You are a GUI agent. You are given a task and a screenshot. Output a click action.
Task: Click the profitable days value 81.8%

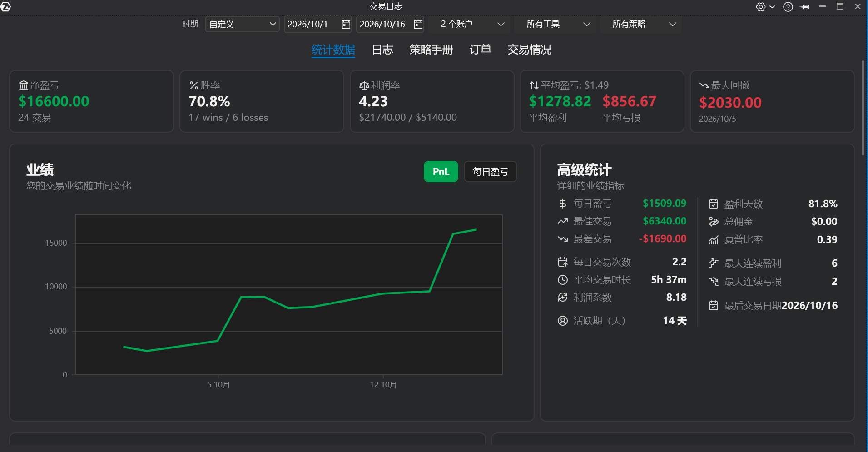point(823,204)
